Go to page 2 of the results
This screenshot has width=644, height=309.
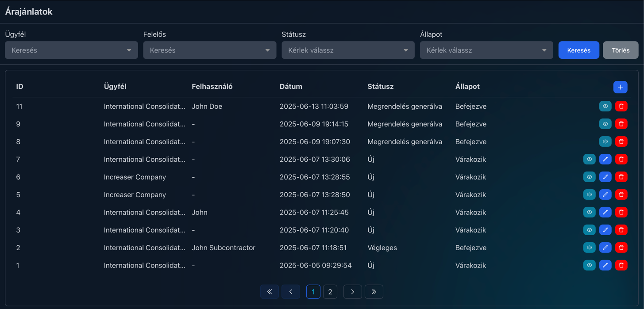pyautogui.click(x=330, y=292)
